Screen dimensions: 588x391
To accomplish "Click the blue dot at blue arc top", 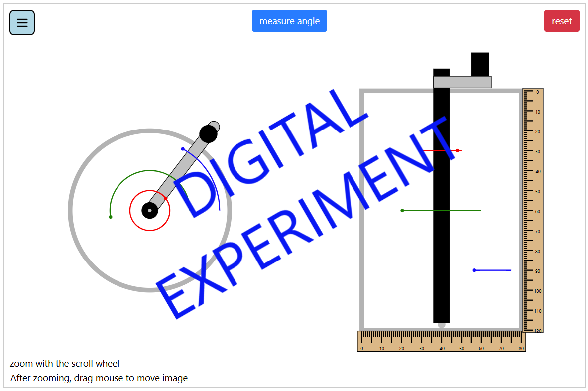I will (x=183, y=149).
